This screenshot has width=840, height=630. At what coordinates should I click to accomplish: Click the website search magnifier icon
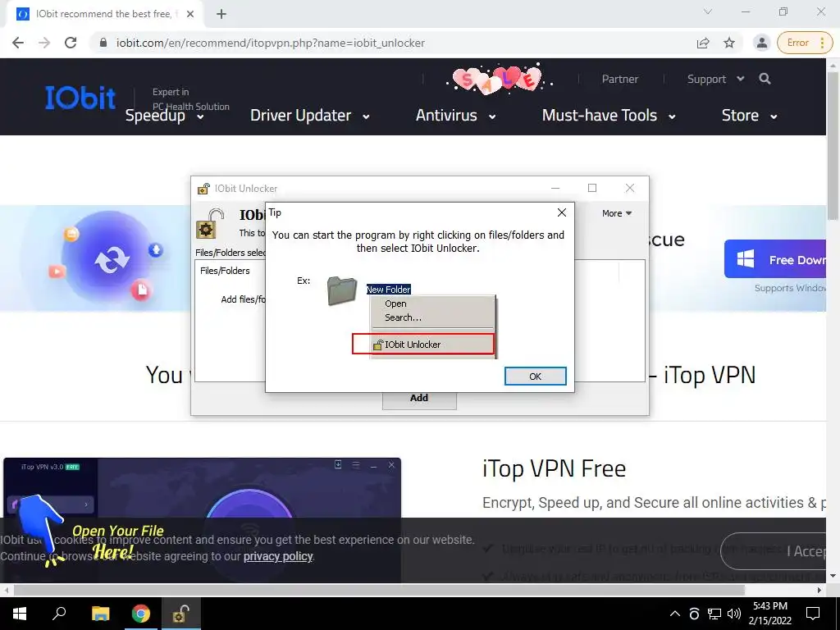coord(765,80)
